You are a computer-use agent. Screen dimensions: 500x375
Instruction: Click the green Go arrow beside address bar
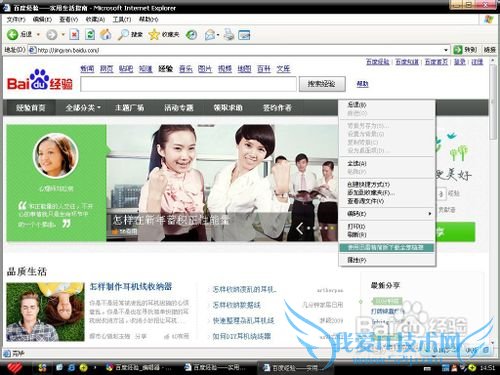click(x=458, y=50)
